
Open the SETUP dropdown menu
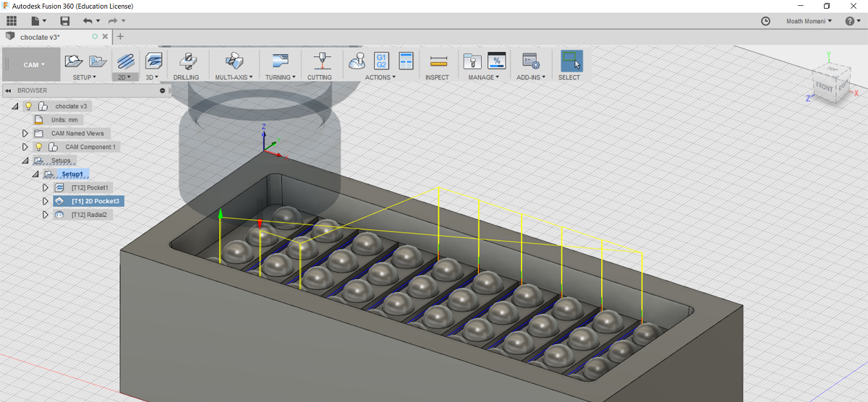85,77
